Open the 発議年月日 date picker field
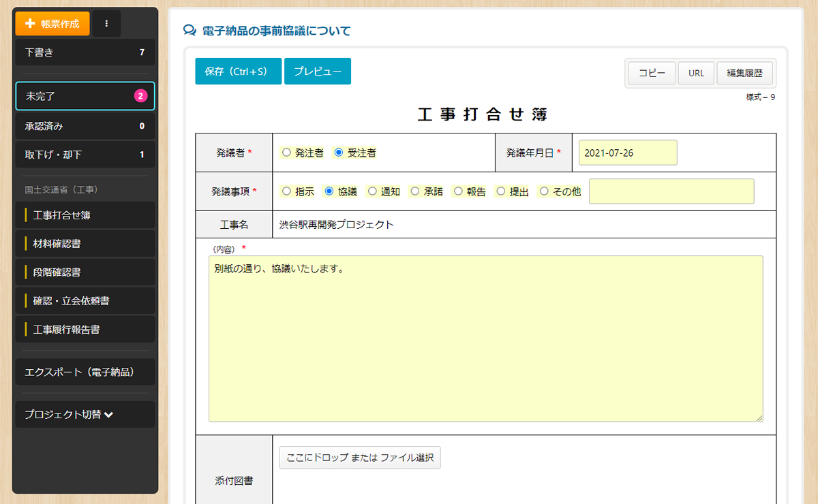The width and height of the screenshot is (818, 504). point(627,153)
